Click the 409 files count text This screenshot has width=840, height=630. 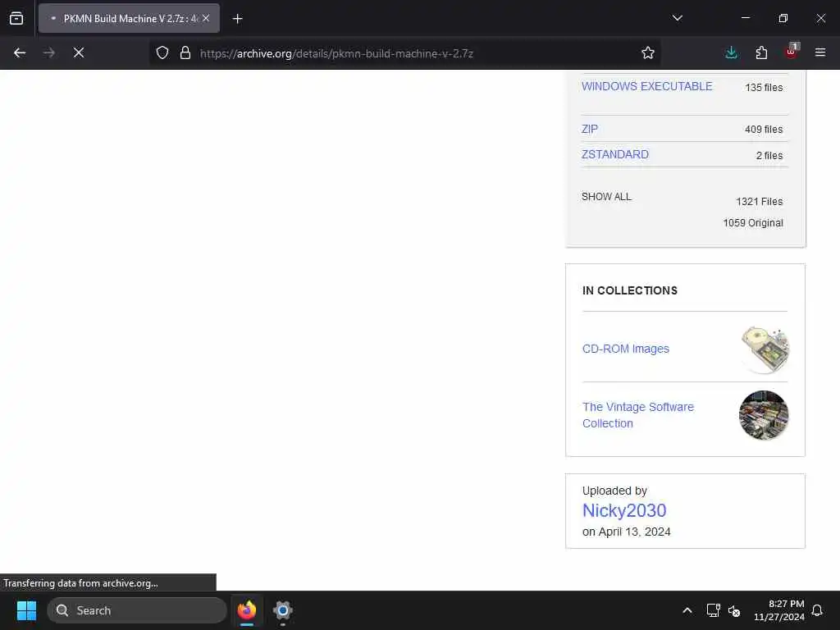764,129
